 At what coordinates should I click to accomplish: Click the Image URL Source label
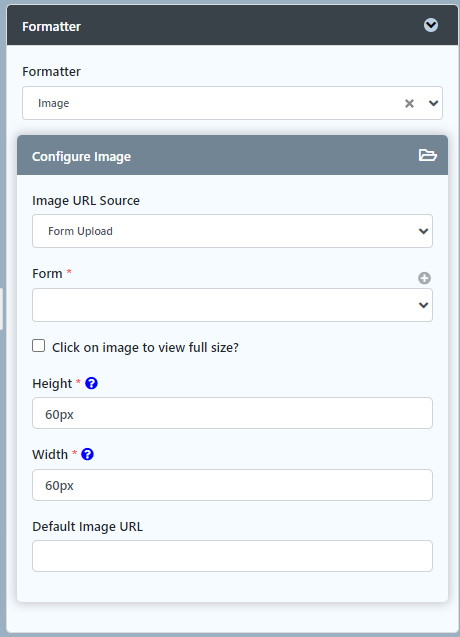click(86, 201)
